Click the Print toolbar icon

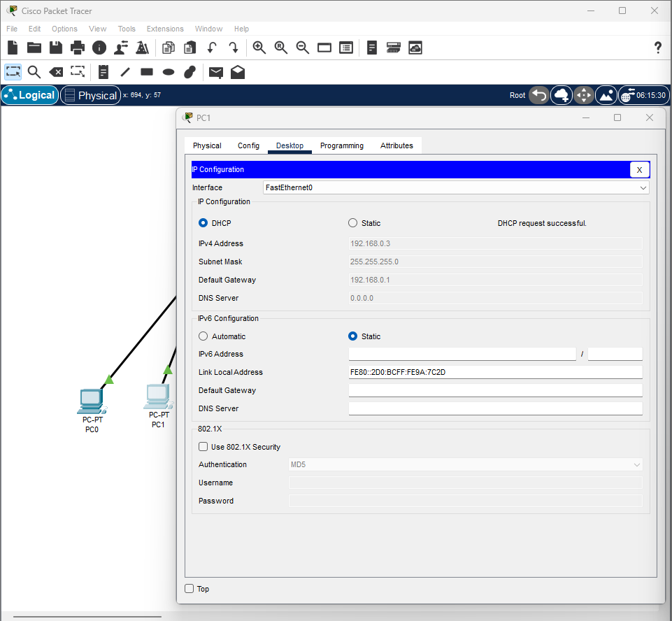[78, 48]
